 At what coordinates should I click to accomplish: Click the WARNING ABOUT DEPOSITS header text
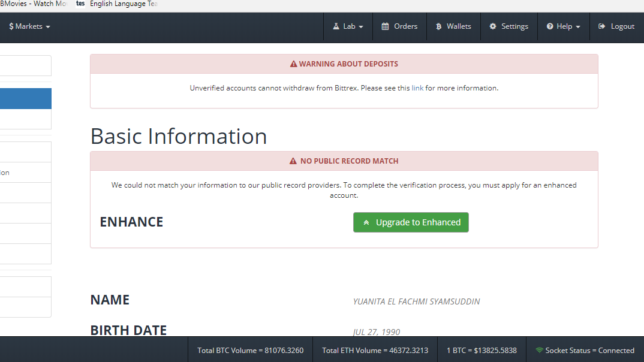pyautogui.click(x=348, y=64)
